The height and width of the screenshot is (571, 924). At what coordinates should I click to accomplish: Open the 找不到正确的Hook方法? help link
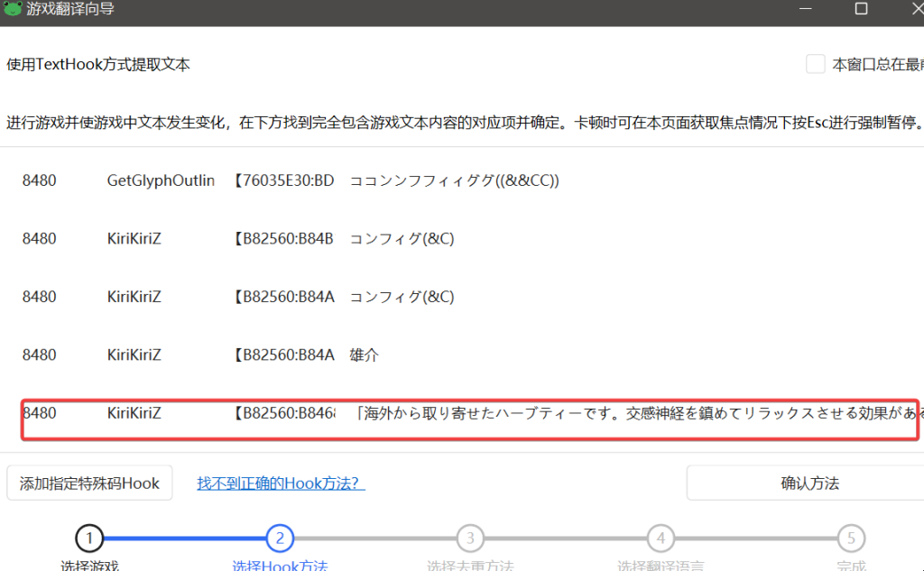point(281,484)
